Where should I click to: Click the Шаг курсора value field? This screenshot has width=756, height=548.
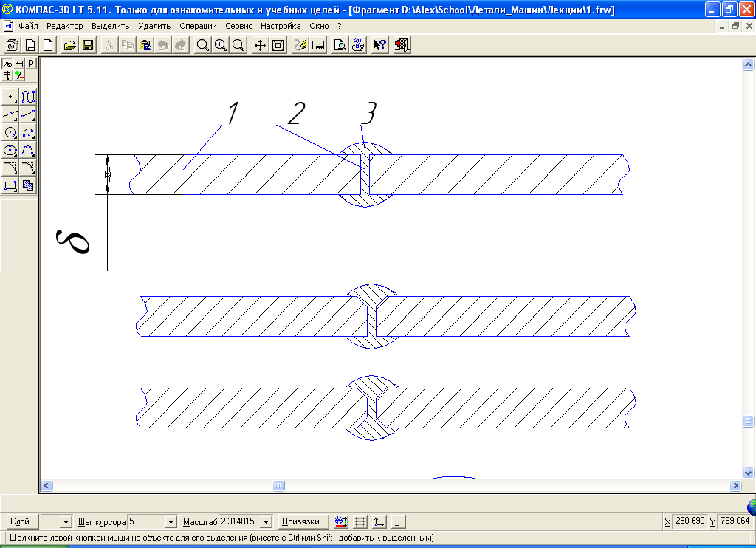click(x=146, y=522)
